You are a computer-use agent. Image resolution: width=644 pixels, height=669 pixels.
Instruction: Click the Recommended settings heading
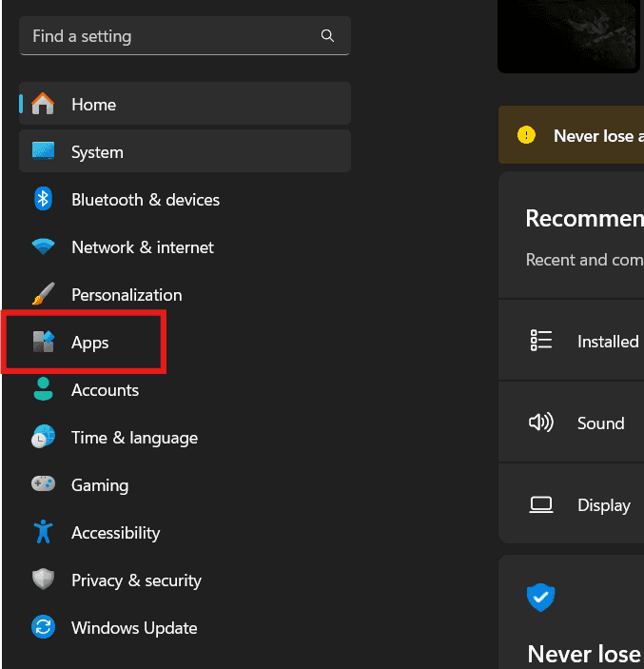(585, 218)
